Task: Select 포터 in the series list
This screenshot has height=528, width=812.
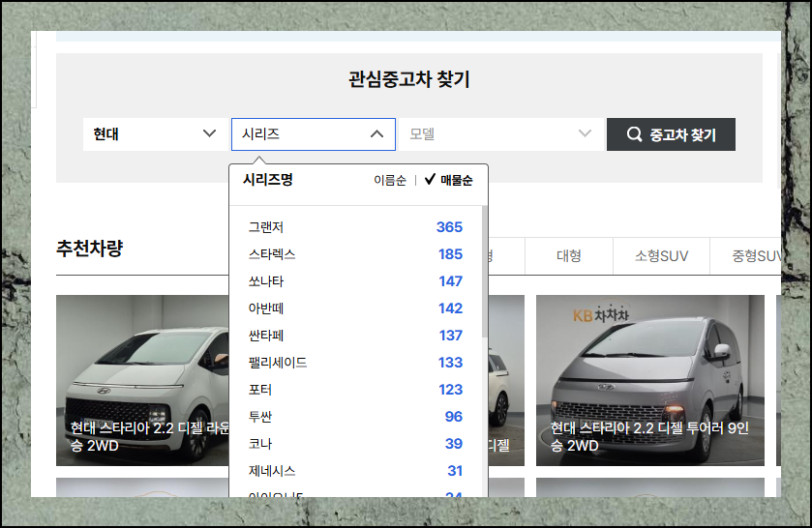Action: [355, 390]
